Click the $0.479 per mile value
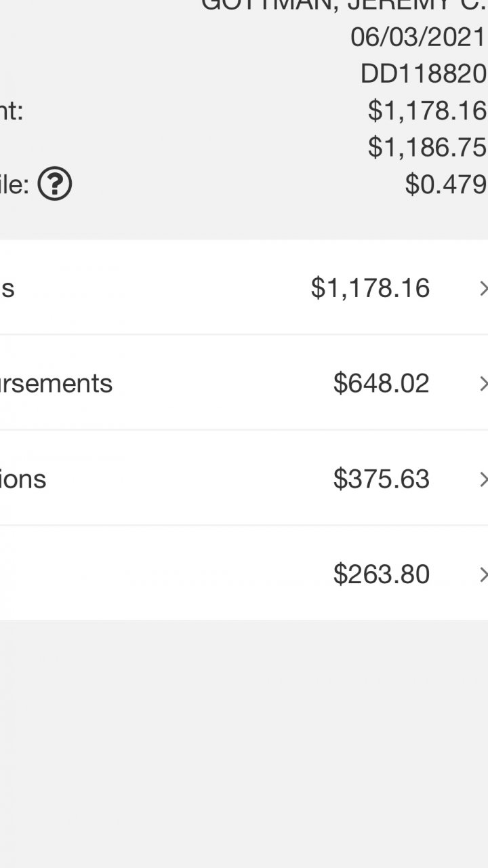This screenshot has width=488, height=868. point(445,184)
